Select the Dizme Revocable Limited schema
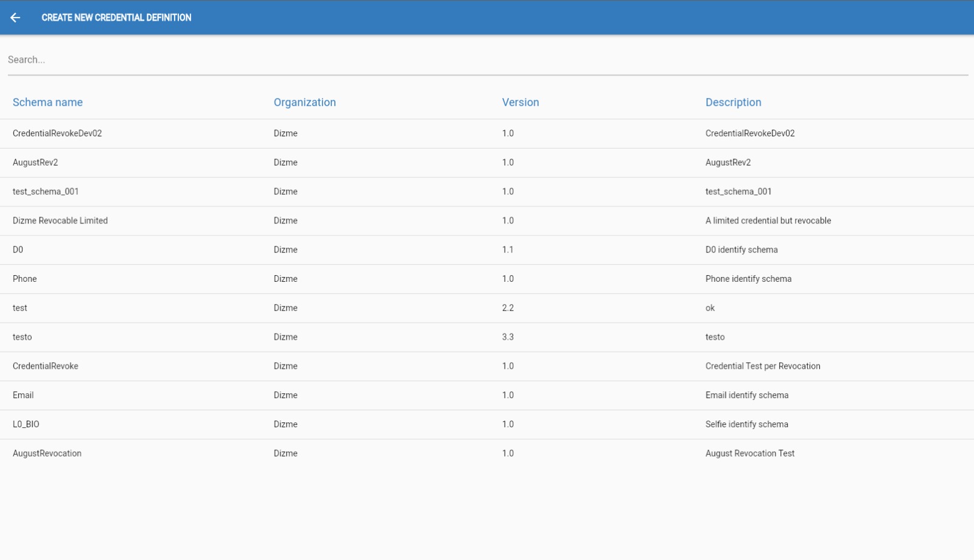974x560 pixels. click(x=60, y=221)
